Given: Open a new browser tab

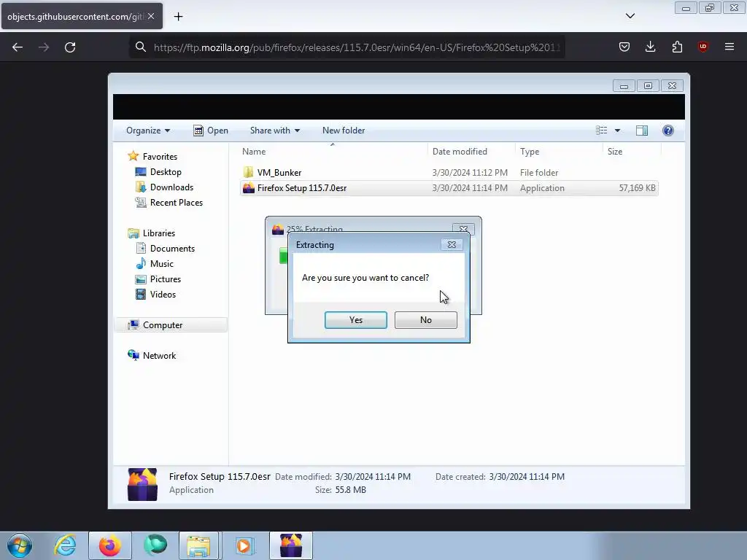Looking at the screenshot, I should click(x=178, y=17).
